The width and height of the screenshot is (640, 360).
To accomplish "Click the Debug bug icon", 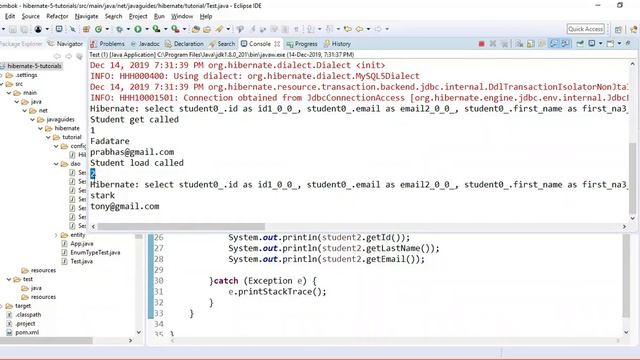I will pos(119,29).
